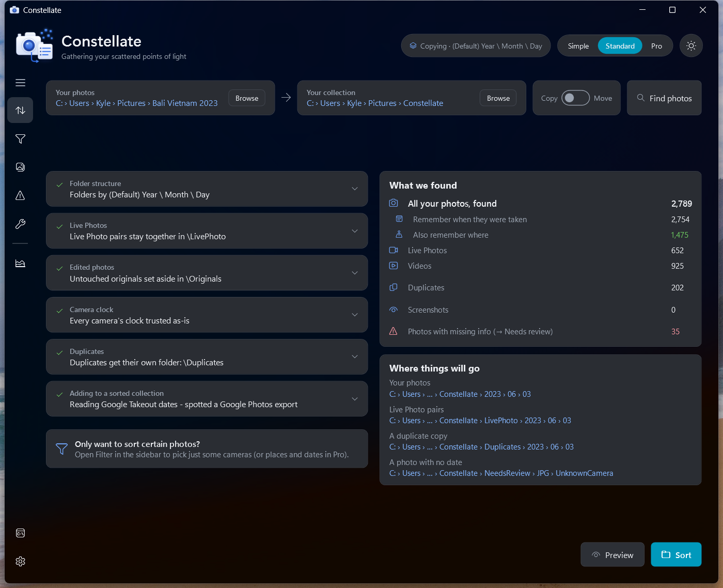This screenshot has width=723, height=588.
Task: Toggle the Copy / Move switch
Action: point(576,98)
